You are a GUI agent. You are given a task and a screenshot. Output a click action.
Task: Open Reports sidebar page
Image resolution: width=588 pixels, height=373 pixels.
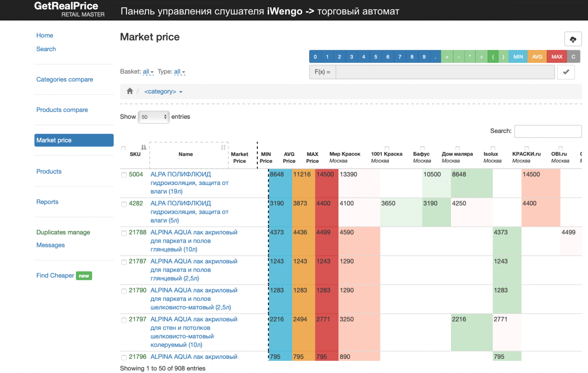click(x=47, y=202)
